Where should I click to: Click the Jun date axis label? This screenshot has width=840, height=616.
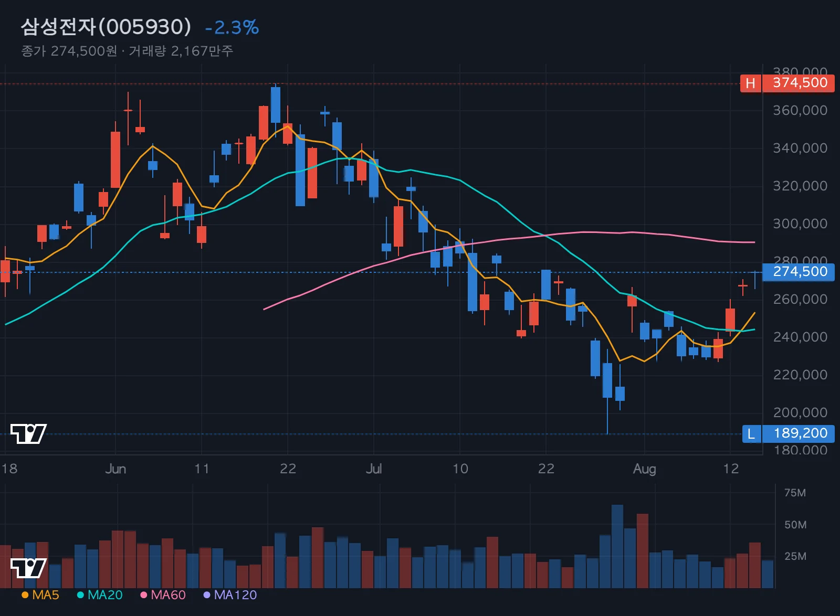[x=115, y=469]
